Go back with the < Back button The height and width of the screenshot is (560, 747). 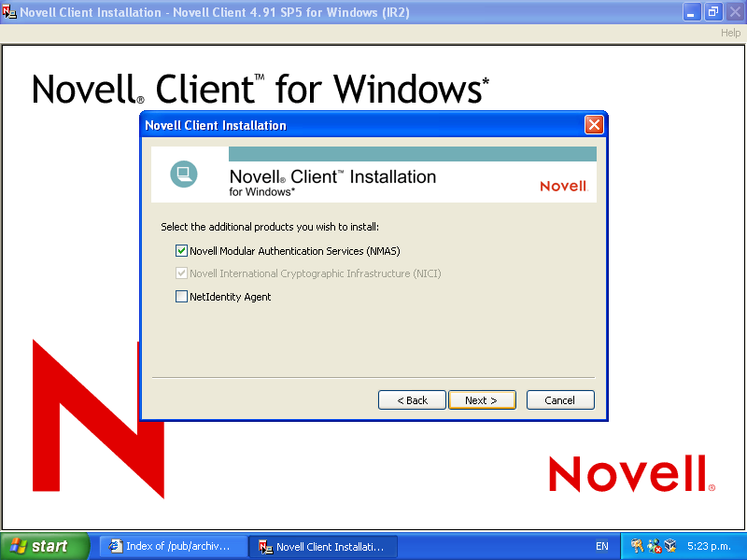(412, 400)
